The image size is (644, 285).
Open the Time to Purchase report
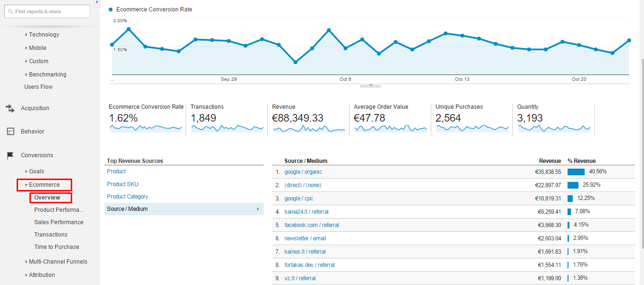click(57, 247)
